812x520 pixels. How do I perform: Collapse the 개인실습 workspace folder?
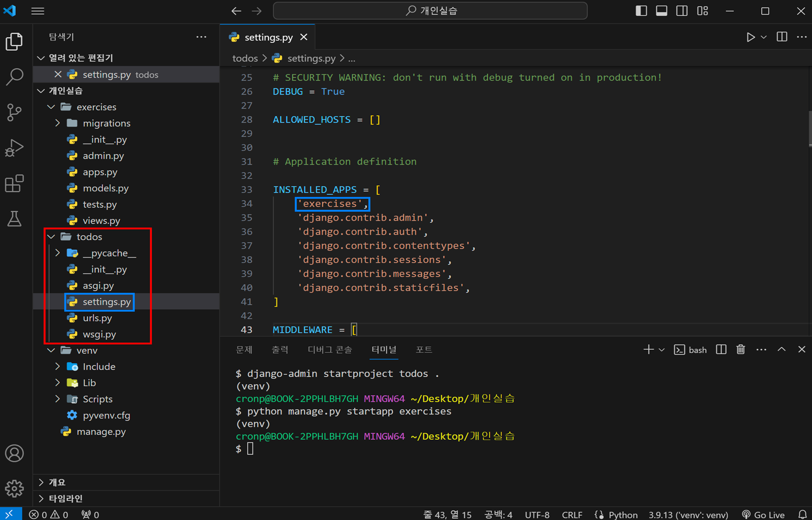(x=126, y=90)
